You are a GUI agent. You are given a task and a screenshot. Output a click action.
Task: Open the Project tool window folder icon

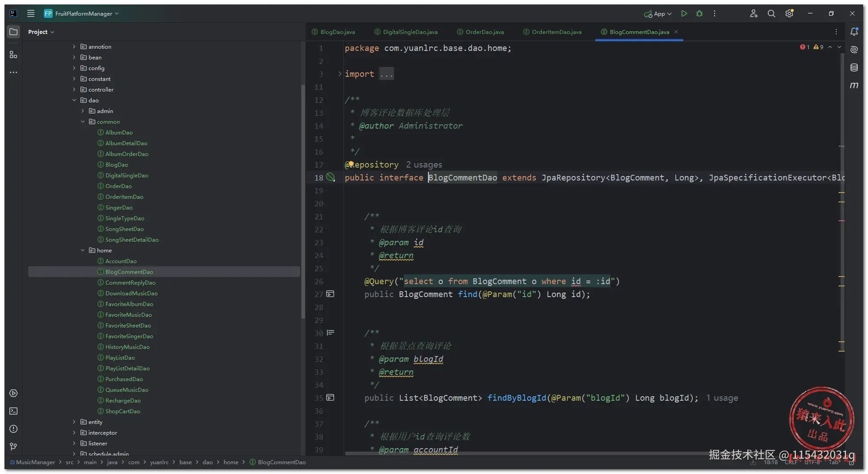click(x=13, y=32)
